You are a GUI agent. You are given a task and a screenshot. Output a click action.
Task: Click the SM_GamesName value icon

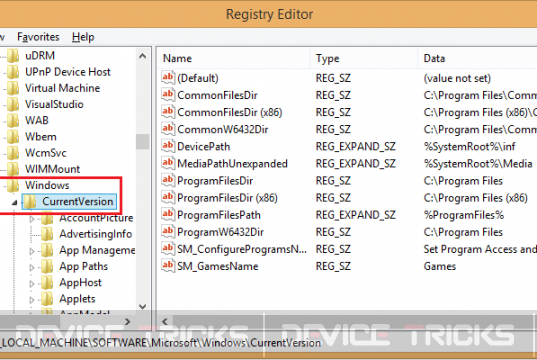pos(167,266)
